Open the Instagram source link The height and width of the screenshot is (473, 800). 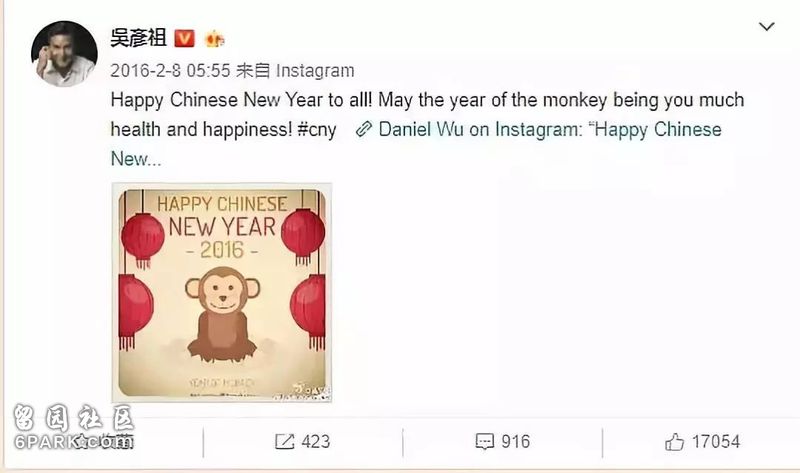(x=315, y=70)
